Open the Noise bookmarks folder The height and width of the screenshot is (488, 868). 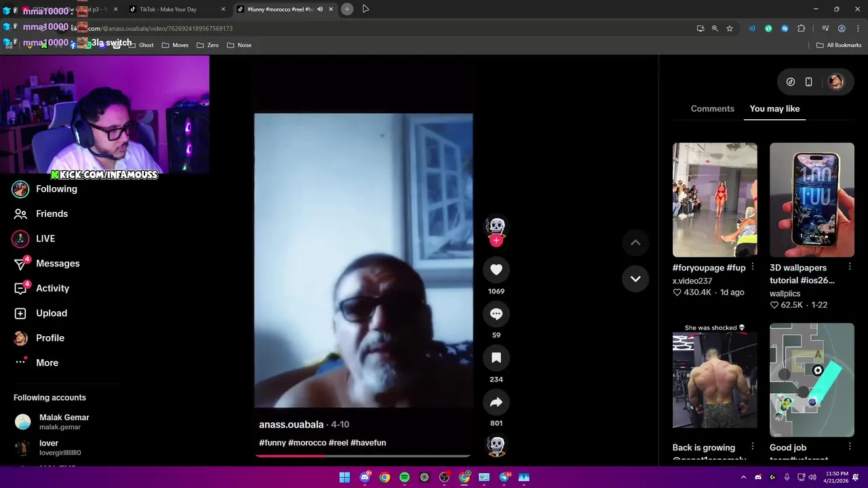[239, 45]
